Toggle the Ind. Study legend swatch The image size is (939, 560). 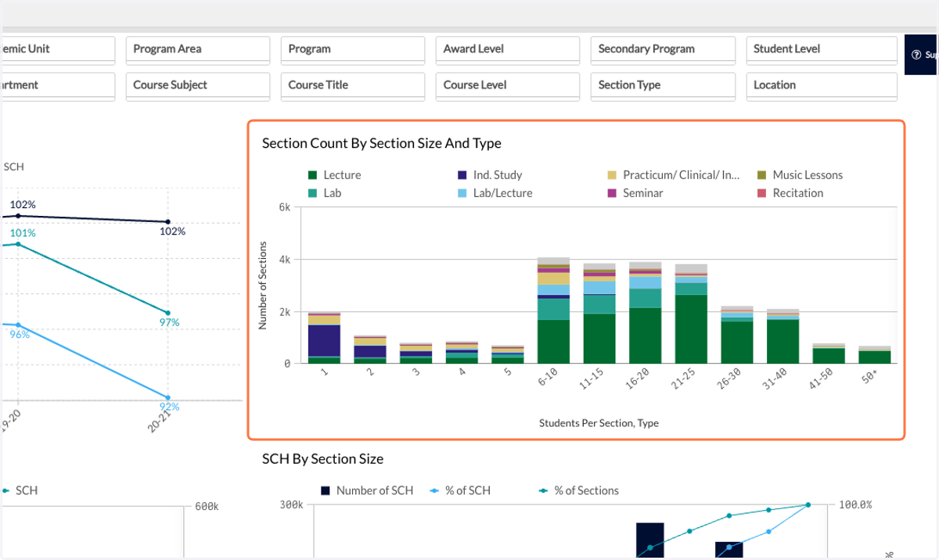click(462, 175)
